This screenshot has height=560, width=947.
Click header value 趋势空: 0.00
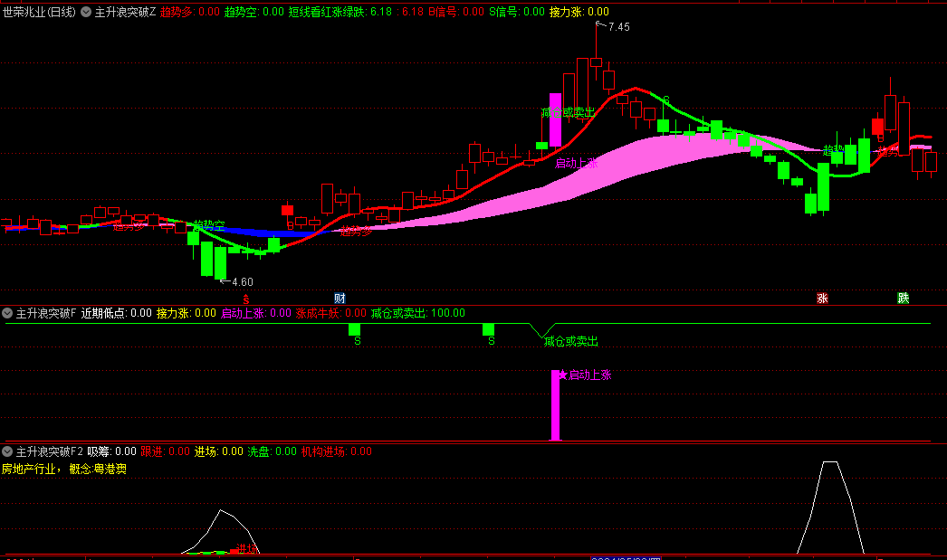click(253, 12)
